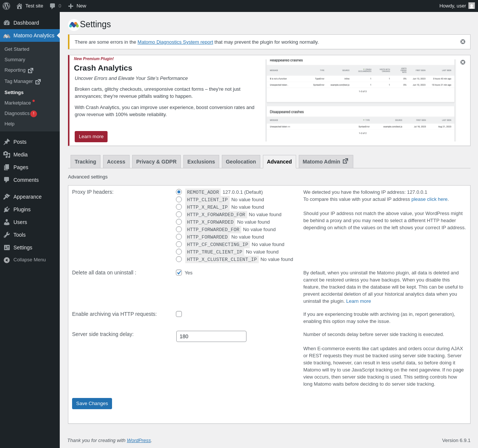Click Learn more button for Crash Analytics
Screen dimensions: 478x448
(91, 137)
